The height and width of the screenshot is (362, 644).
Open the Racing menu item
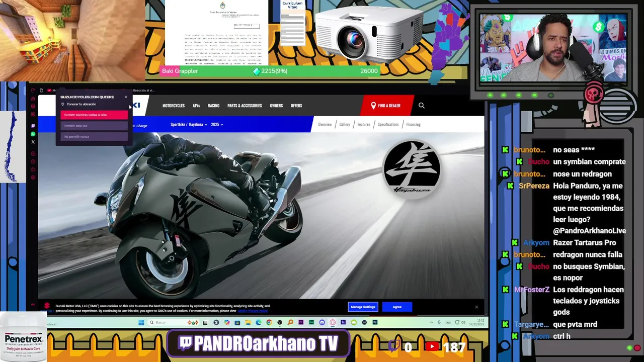213,106
